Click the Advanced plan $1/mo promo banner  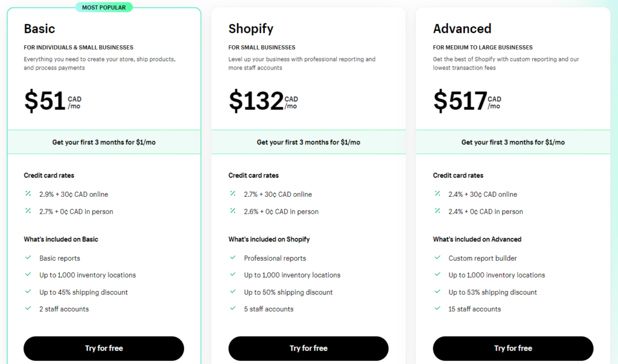click(513, 142)
